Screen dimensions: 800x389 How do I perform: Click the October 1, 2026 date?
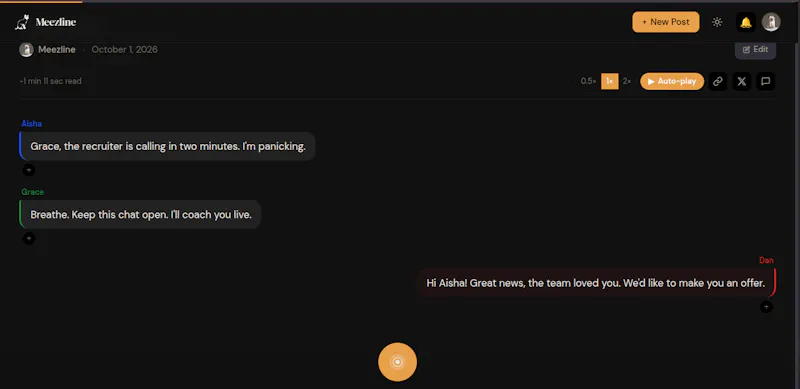point(124,50)
